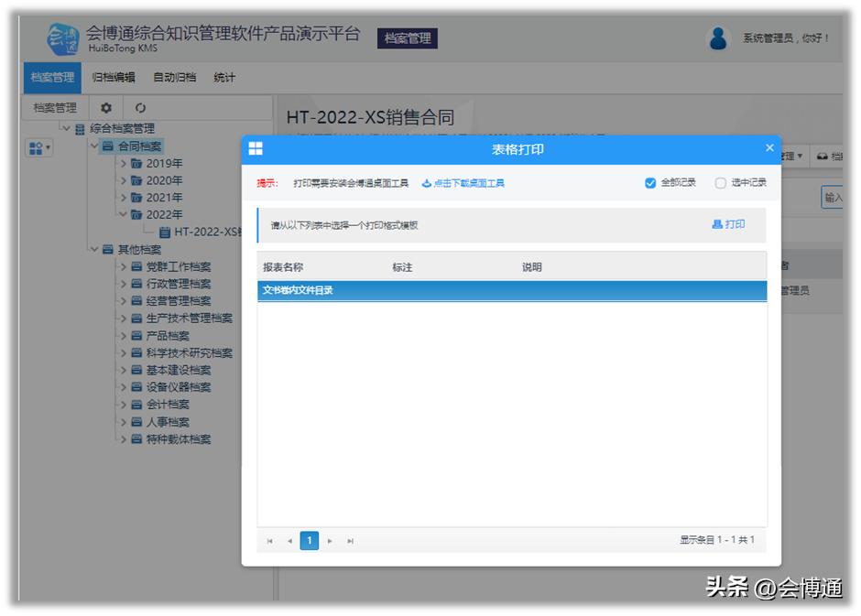
Task: Select the 选中记录 option
Action: point(721,182)
